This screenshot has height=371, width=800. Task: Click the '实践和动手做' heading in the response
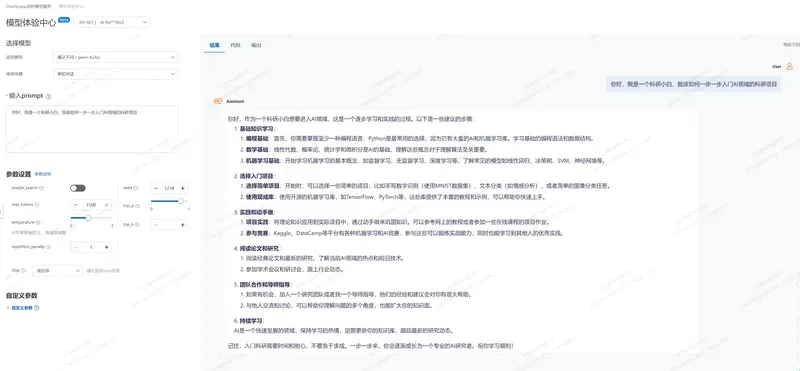[257, 212]
